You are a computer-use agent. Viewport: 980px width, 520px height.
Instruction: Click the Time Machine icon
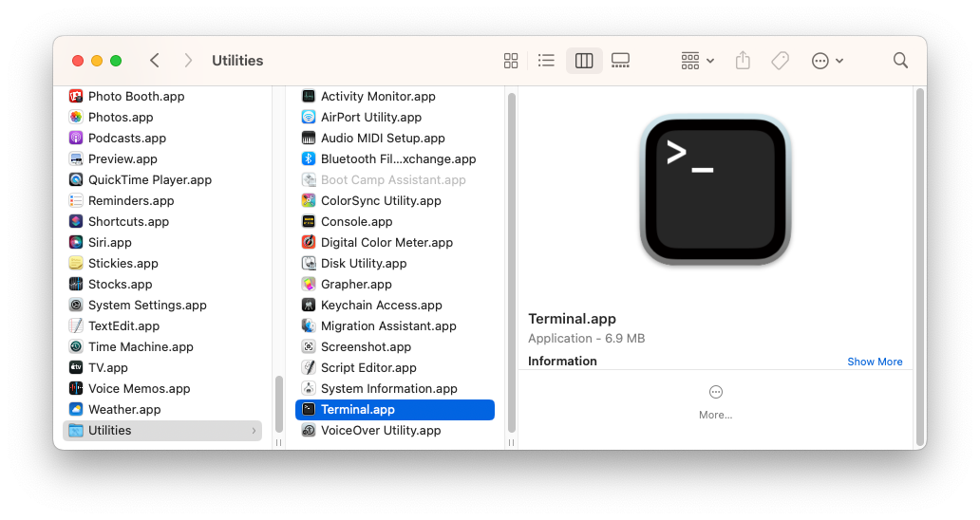76,346
